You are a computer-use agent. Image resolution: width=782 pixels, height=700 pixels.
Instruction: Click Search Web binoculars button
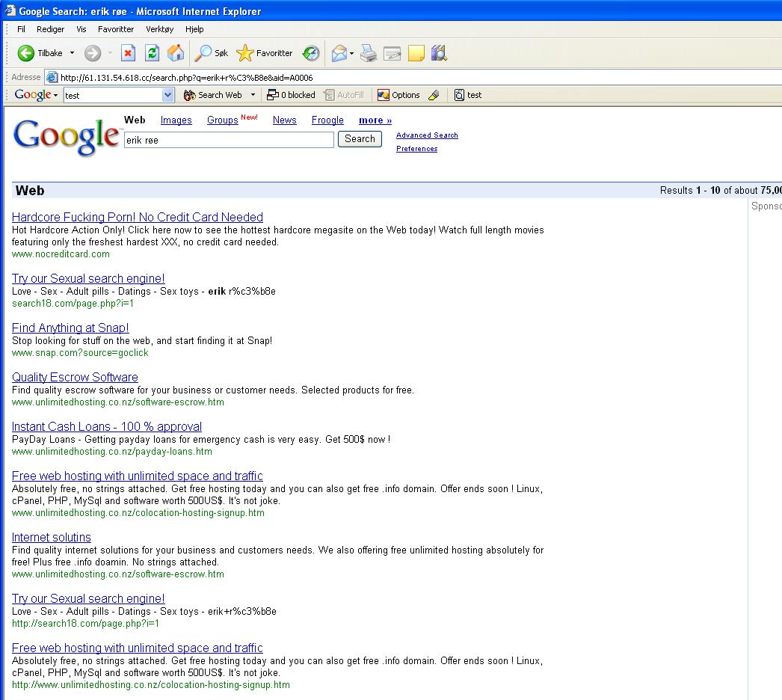213,95
